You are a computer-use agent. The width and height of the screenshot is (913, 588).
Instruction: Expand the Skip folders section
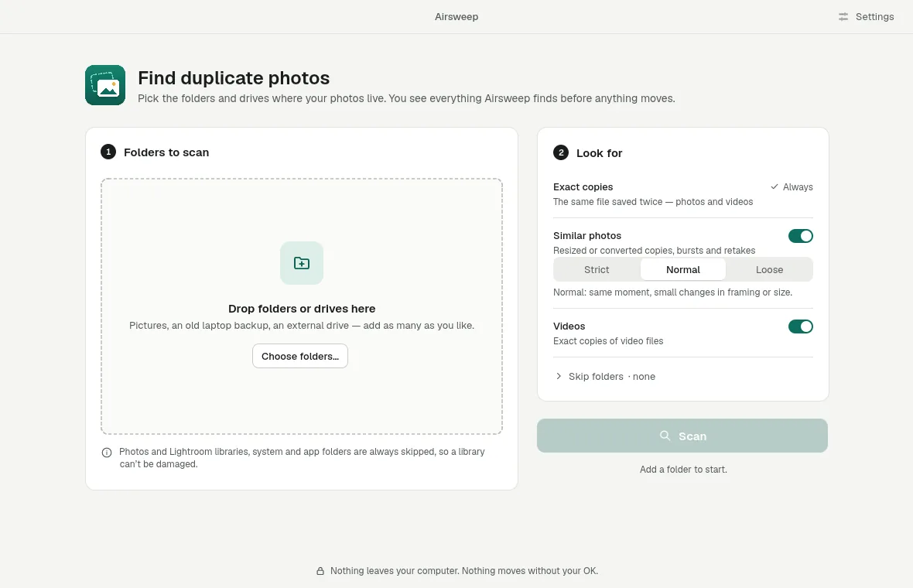point(606,377)
